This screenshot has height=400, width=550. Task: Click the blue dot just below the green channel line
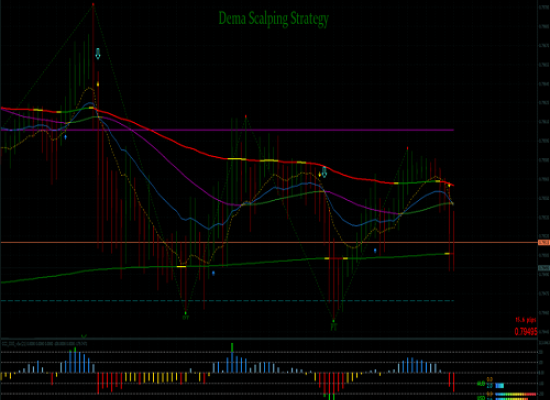point(213,273)
